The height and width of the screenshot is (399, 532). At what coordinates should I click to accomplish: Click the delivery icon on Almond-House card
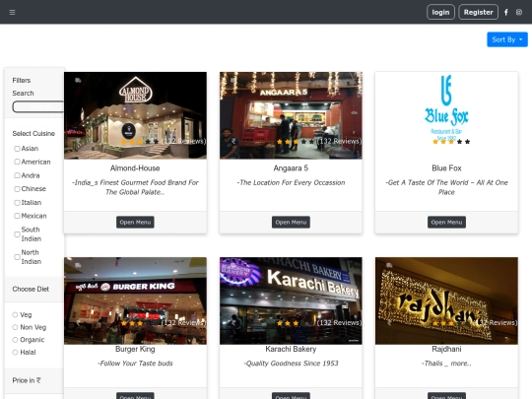(78, 81)
